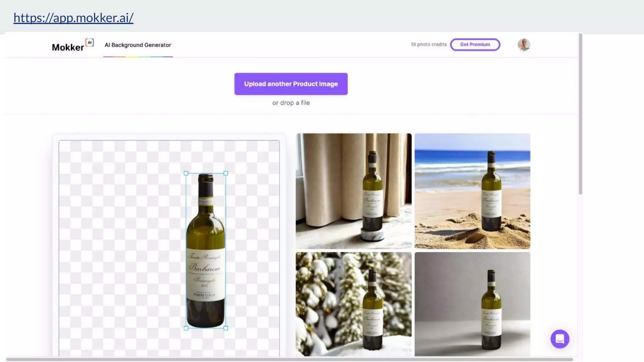Switch to AI Background Generator tab

tap(138, 45)
